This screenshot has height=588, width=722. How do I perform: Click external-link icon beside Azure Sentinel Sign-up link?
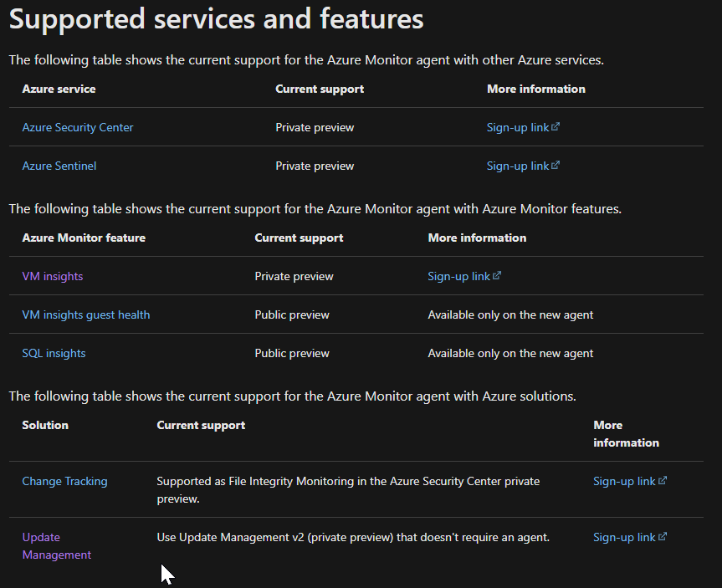(556, 165)
